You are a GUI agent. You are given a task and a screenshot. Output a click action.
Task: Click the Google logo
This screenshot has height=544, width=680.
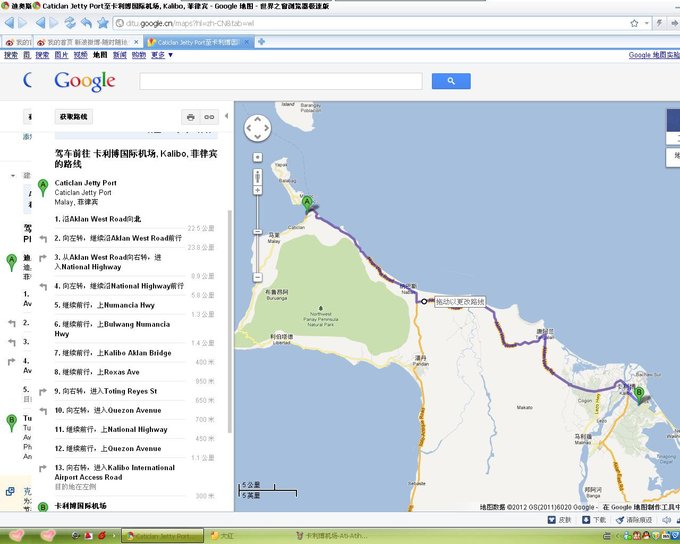click(85, 81)
